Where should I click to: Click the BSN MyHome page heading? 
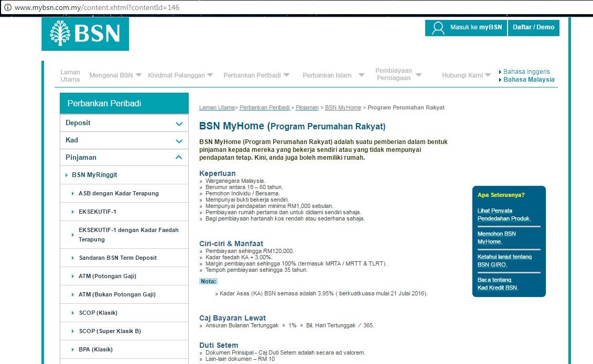pos(293,126)
